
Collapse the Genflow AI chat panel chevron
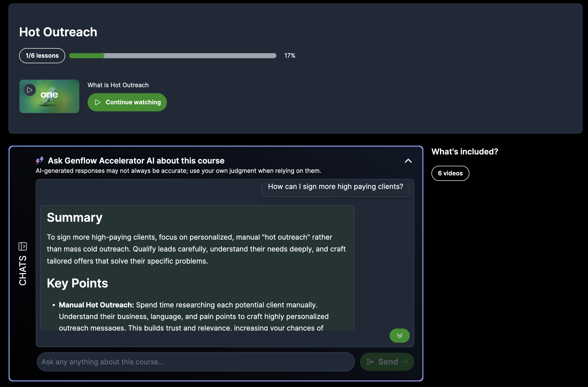coord(408,161)
